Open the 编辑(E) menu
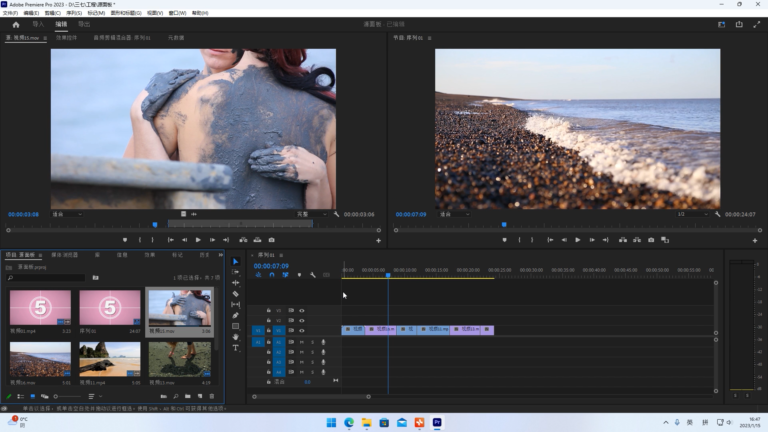Image resolution: width=768 pixels, height=432 pixels. point(31,13)
